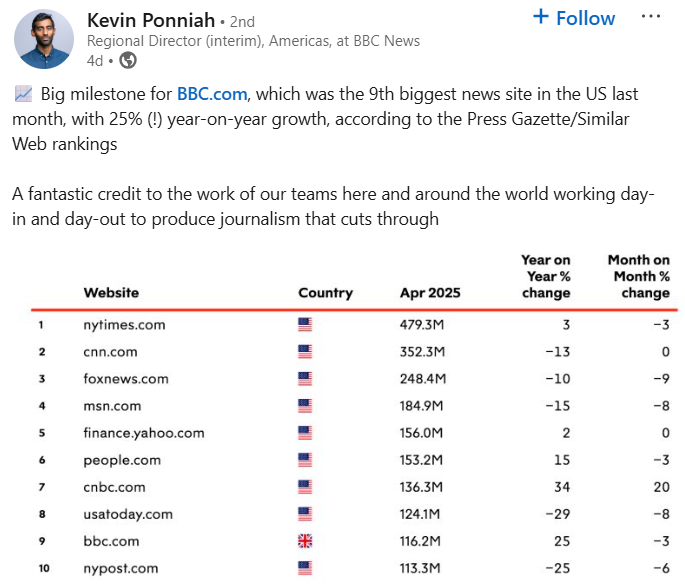
Task: Click the US flag in cnn.com row
Action: (x=305, y=352)
